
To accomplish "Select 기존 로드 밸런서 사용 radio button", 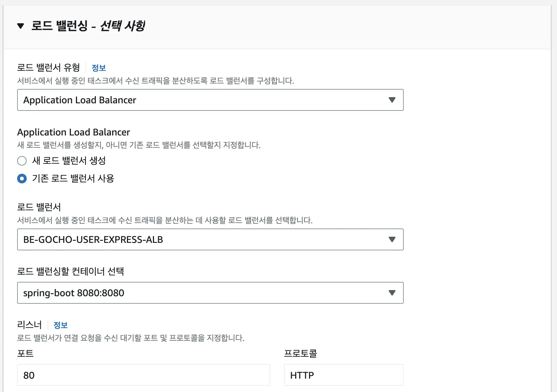I will click(x=22, y=179).
